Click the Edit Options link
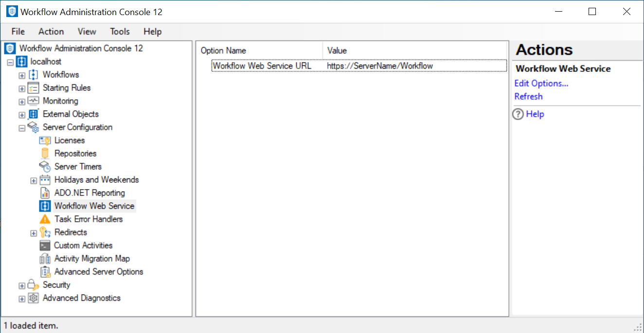The image size is (644, 333). point(541,84)
